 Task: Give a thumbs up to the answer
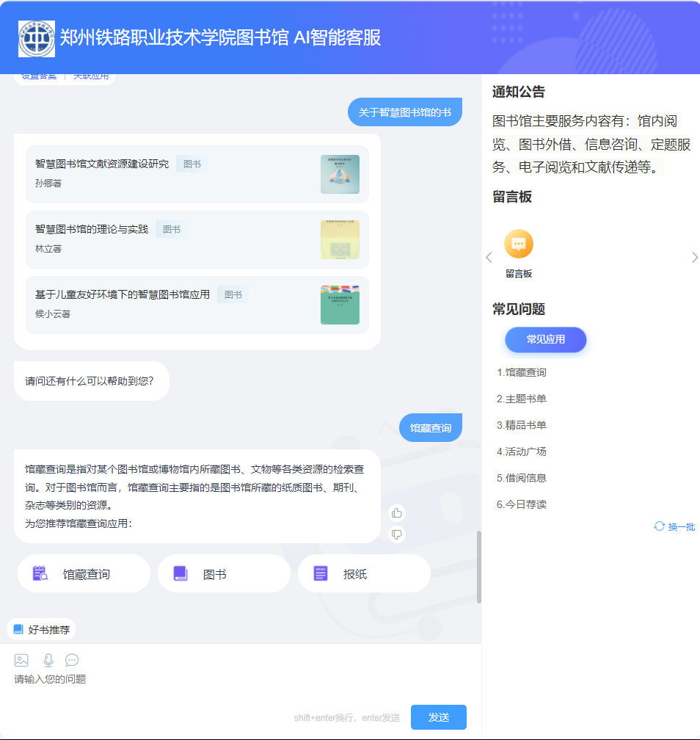click(397, 513)
